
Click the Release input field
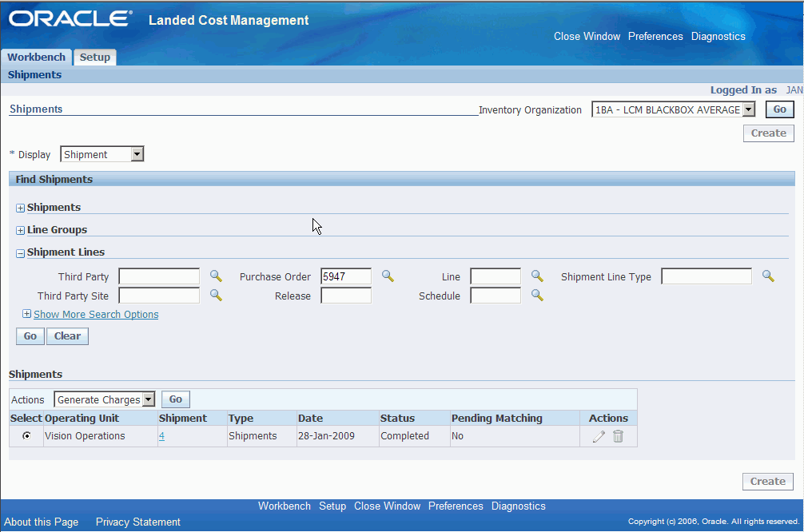click(x=346, y=296)
